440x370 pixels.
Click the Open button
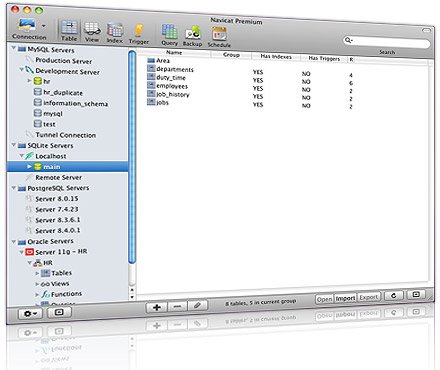[324, 299]
